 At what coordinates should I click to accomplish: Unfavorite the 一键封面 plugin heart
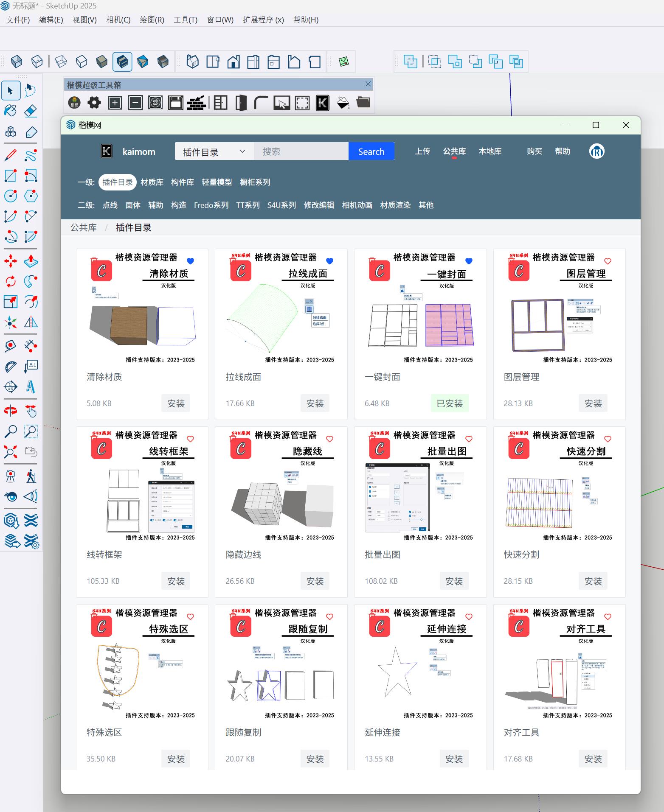[x=469, y=261]
